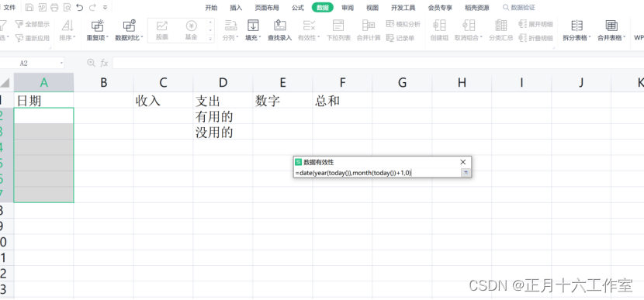This screenshot has width=644, height=300.
Task: Click the cell containing 日期
Action: pyautogui.click(x=44, y=100)
